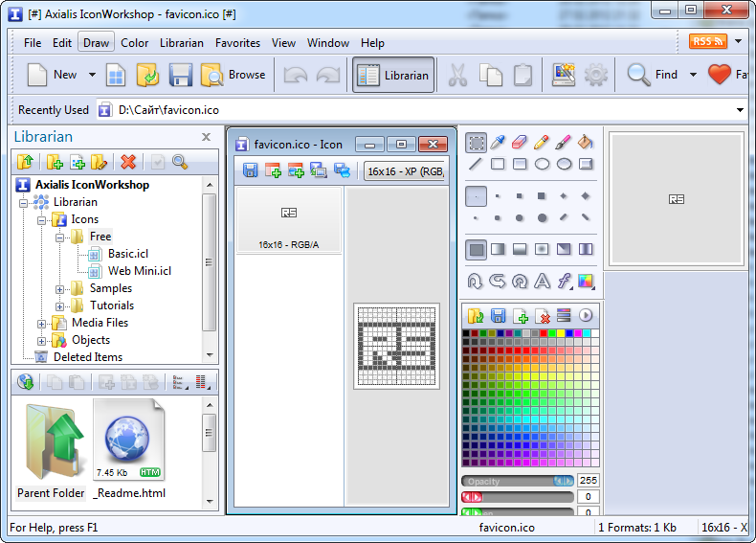Select the largest square brush shape
Image resolution: width=756 pixels, height=543 pixels.
(x=542, y=196)
